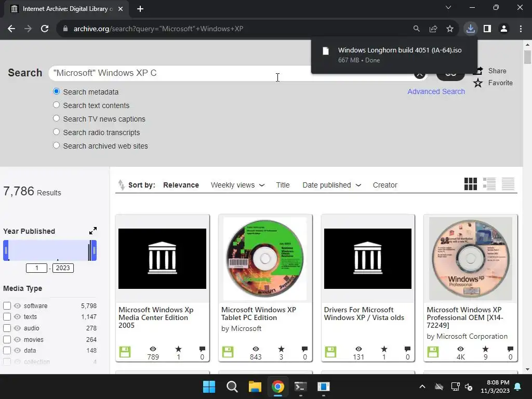Viewport: 532px width, 399px height.
Task: Open Microsoft Windows XP Tablet PC Edition title
Action: point(259,313)
